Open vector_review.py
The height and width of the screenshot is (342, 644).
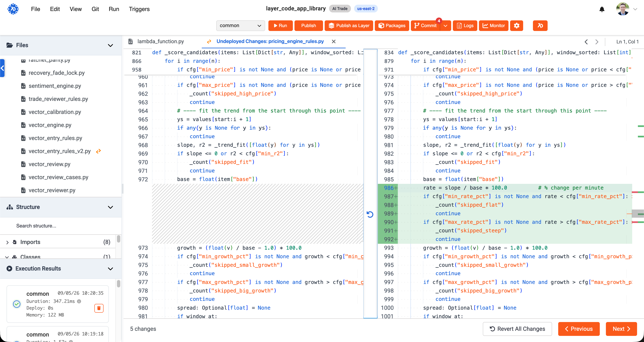pyautogui.click(x=50, y=164)
